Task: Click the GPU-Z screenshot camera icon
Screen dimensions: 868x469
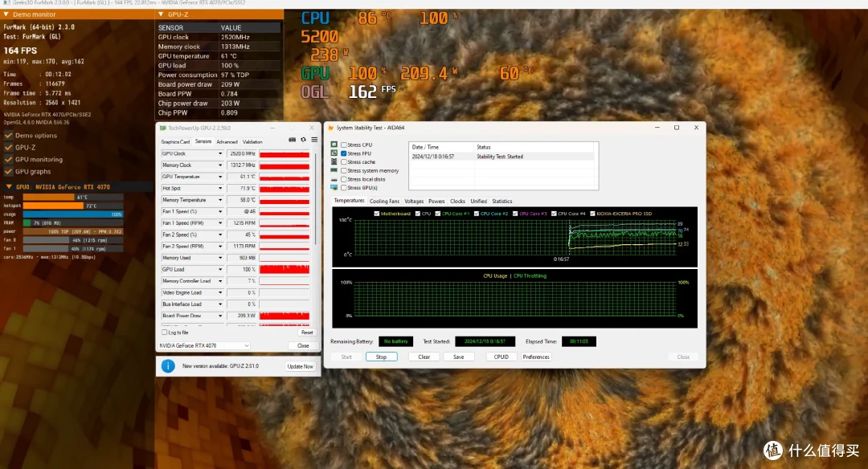Action: tap(293, 140)
